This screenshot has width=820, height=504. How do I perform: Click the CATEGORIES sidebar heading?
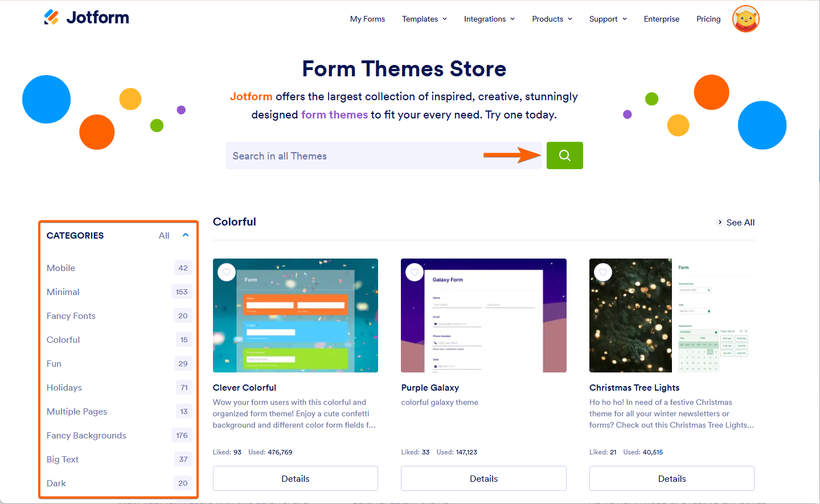75,236
